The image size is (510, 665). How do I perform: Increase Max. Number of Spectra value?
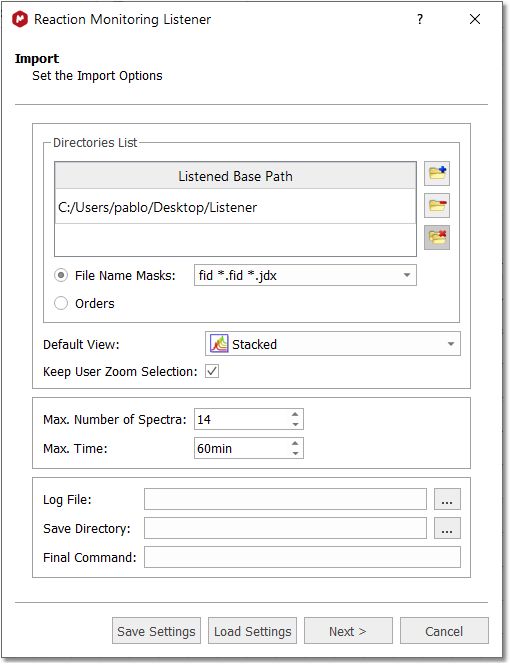295,414
